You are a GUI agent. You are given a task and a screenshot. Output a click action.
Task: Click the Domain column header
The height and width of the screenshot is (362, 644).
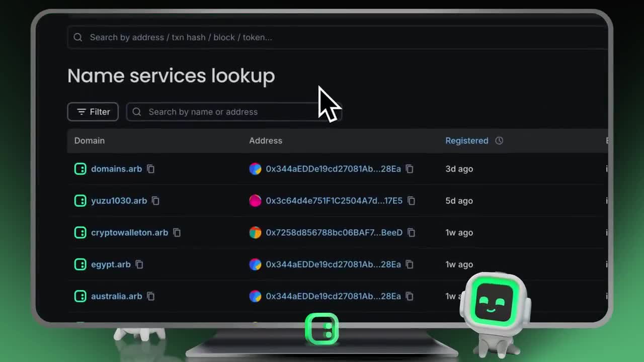pos(90,141)
